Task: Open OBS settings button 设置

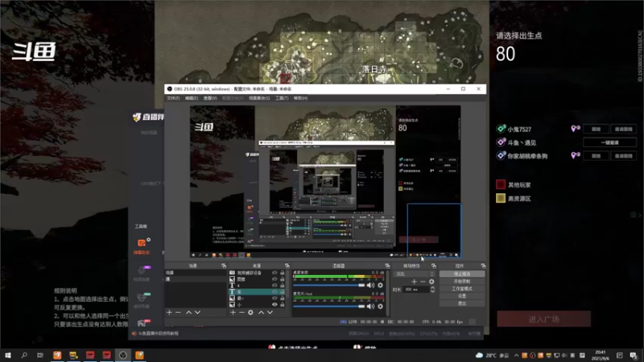Action: 462,296
